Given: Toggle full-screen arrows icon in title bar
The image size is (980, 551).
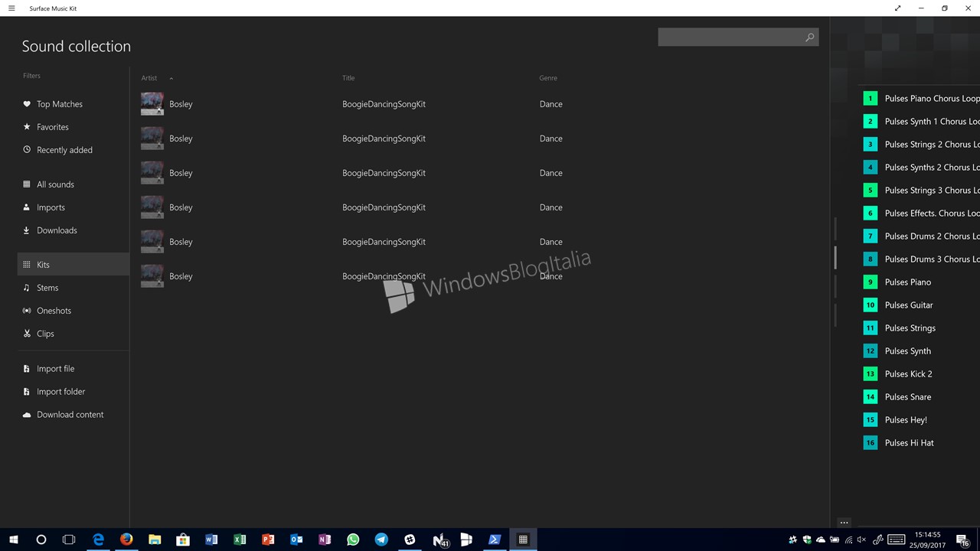Looking at the screenshot, I should [x=897, y=8].
